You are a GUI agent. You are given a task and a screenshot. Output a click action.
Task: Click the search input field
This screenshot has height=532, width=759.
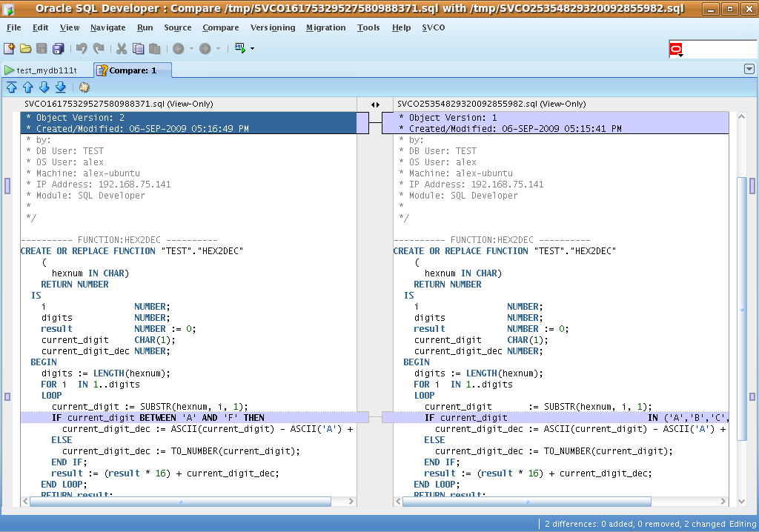tap(719, 50)
